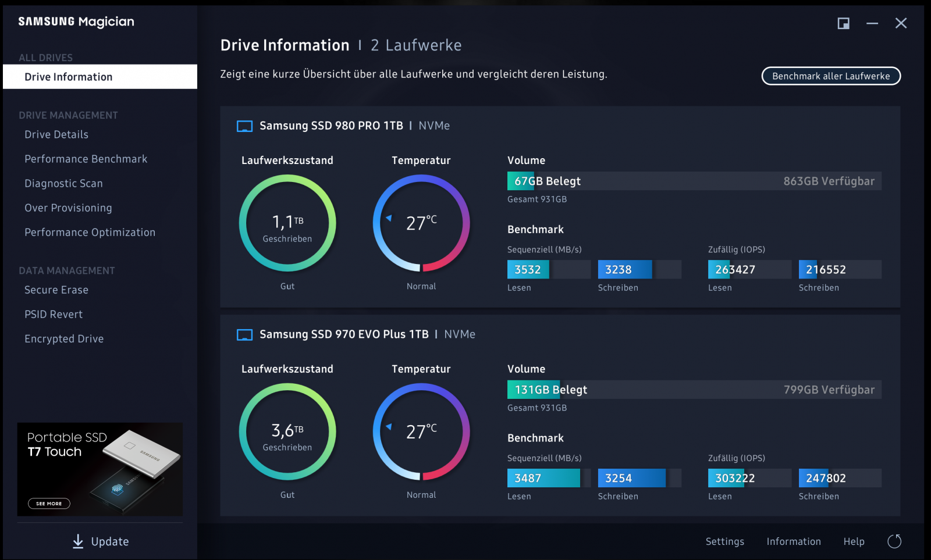Click the Samsung SSD 970 EVO Plus 1TB title

344,334
